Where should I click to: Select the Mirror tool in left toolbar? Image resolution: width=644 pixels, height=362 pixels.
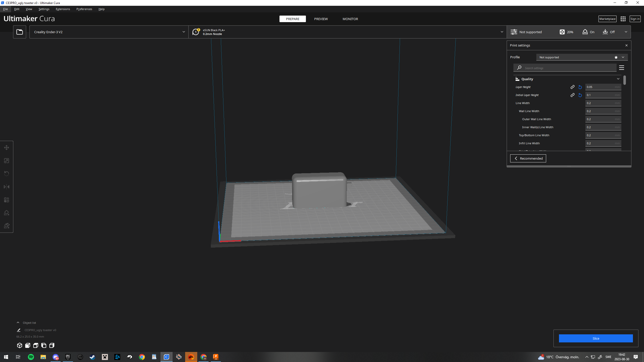(x=7, y=187)
